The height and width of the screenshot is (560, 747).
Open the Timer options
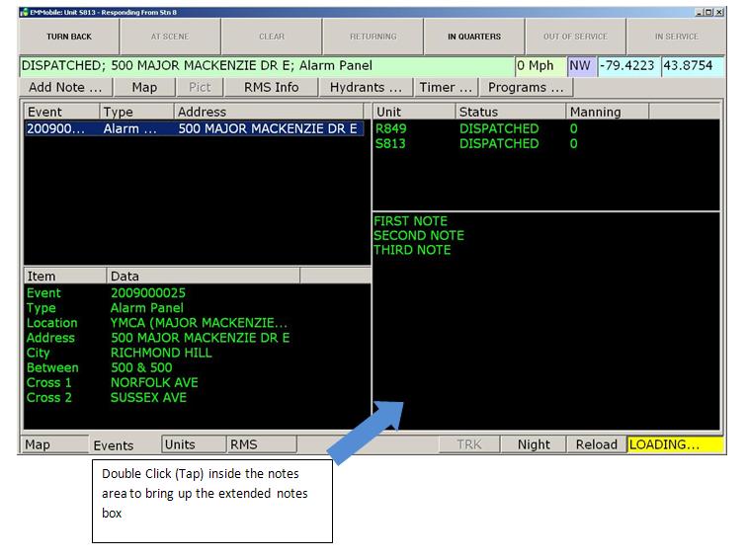click(446, 87)
